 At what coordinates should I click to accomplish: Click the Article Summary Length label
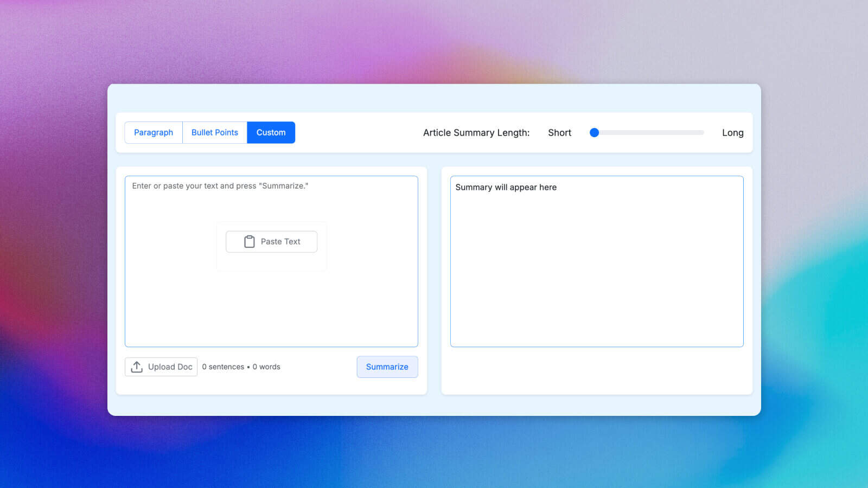[x=476, y=133]
